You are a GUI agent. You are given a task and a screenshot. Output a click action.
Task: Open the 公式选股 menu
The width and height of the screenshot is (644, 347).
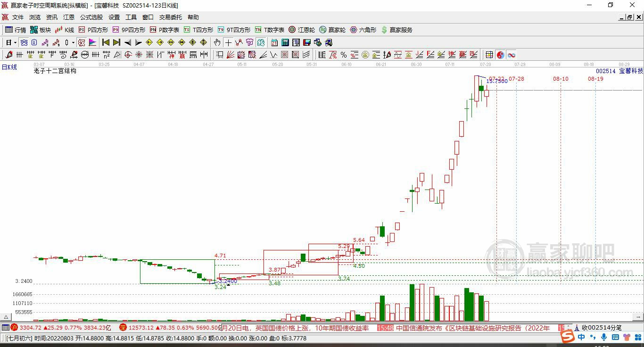[91, 17]
